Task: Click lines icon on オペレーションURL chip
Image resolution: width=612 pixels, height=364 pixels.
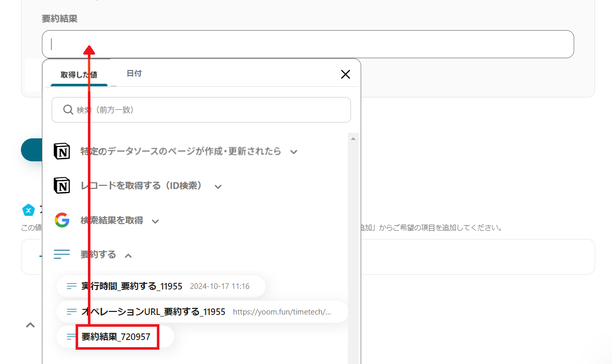Action: (x=72, y=312)
